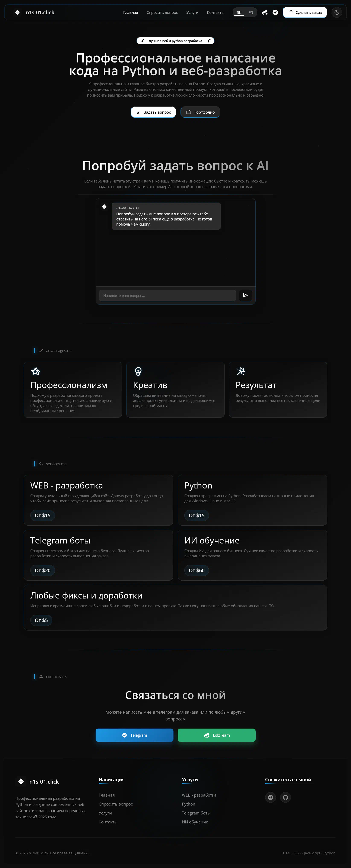351x868 pixels.
Task: Open the Контакты menu item
Action: coord(216,12)
